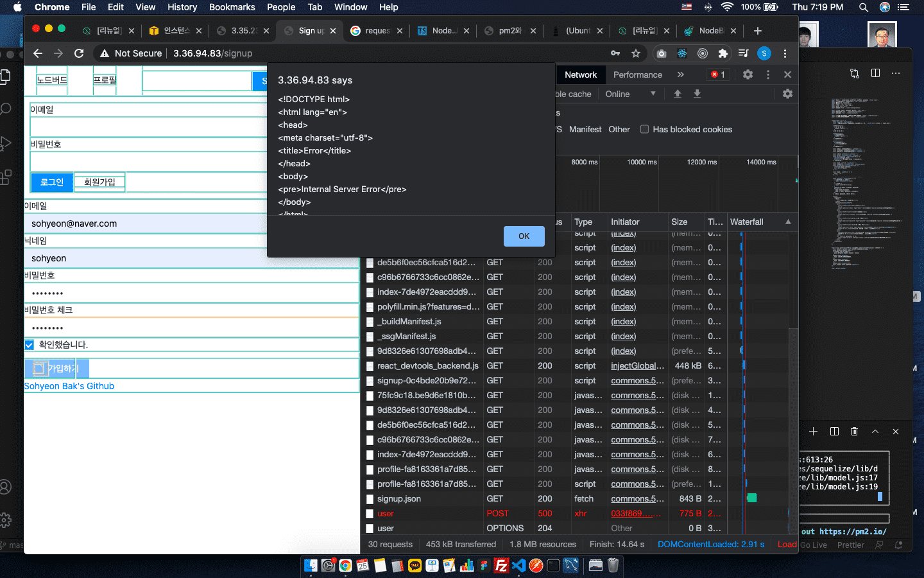
Task: Open Sohyeon Bak's Github link
Action: pyautogui.click(x=69, y=386)
